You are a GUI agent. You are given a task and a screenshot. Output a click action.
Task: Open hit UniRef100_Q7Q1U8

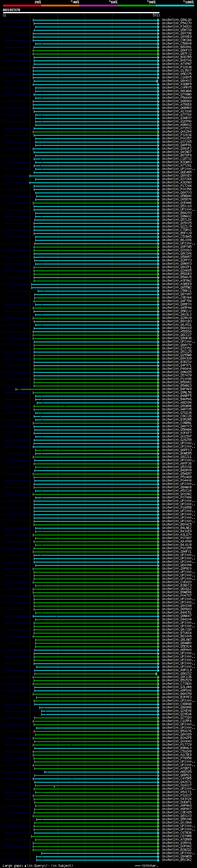[177, 413]
